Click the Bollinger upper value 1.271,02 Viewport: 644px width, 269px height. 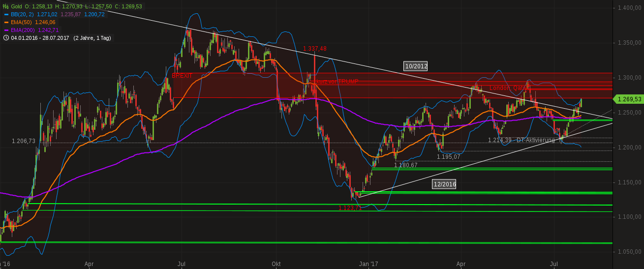pos(47,14)
